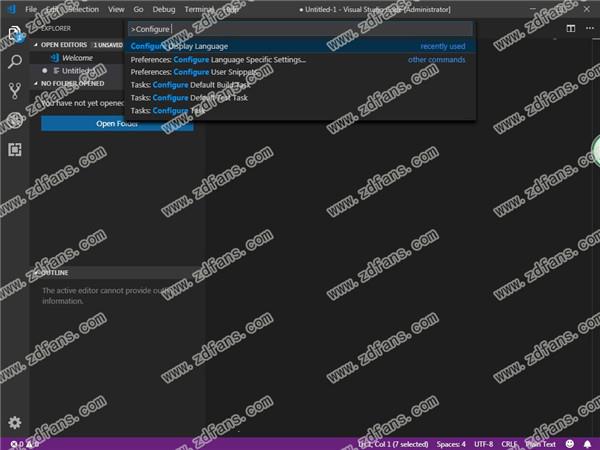Click the Open Folder button

(x=117, y=124)
